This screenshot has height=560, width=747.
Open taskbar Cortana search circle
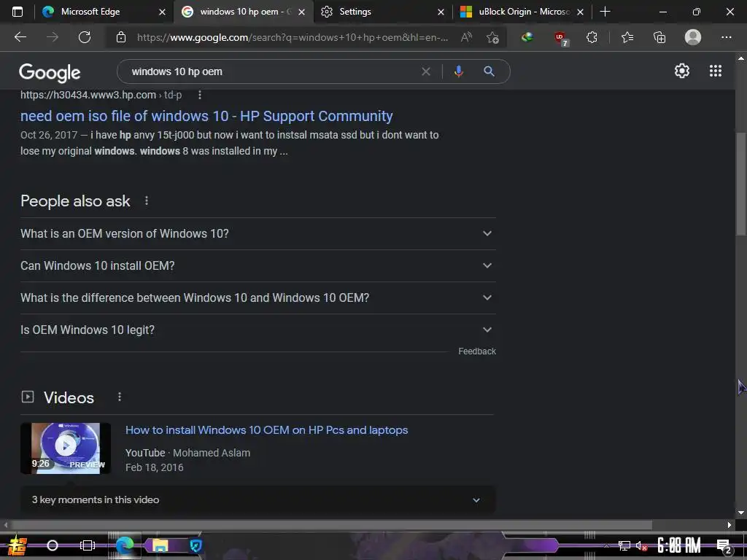pyautogui.click(x=53, y=545)
